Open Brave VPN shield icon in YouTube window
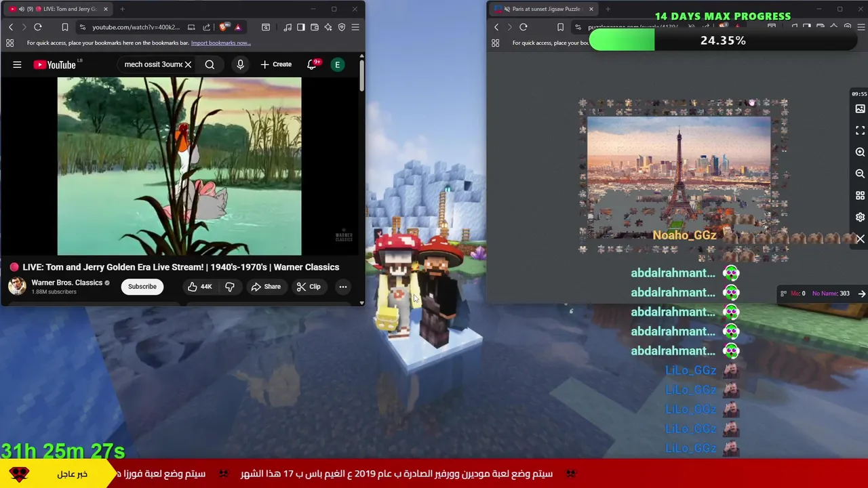This screenshot has height=488, width=868. click(x=342, y=27)
